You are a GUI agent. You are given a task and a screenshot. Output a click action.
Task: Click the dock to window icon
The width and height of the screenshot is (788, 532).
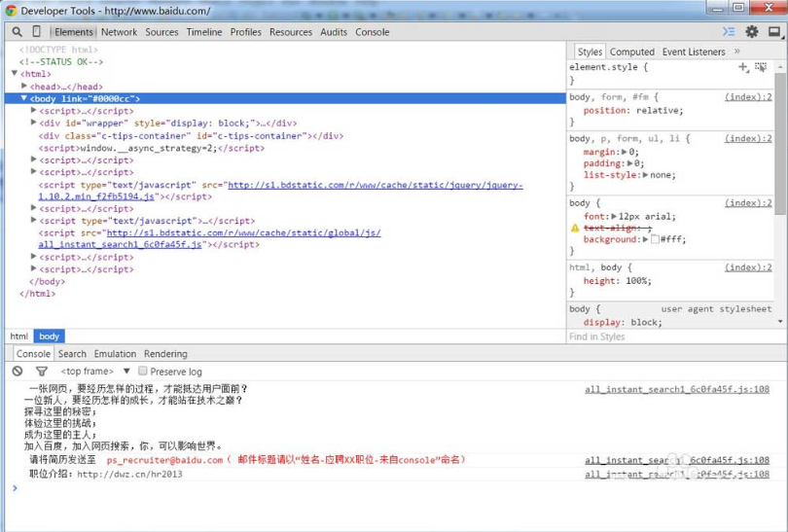(x=774, y=32)
